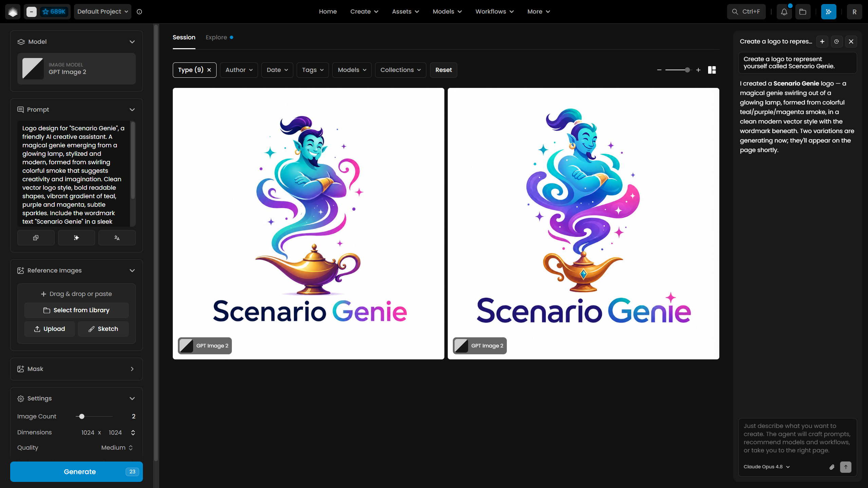Adjust the thumbnail size slider

[x=687, y=70]
